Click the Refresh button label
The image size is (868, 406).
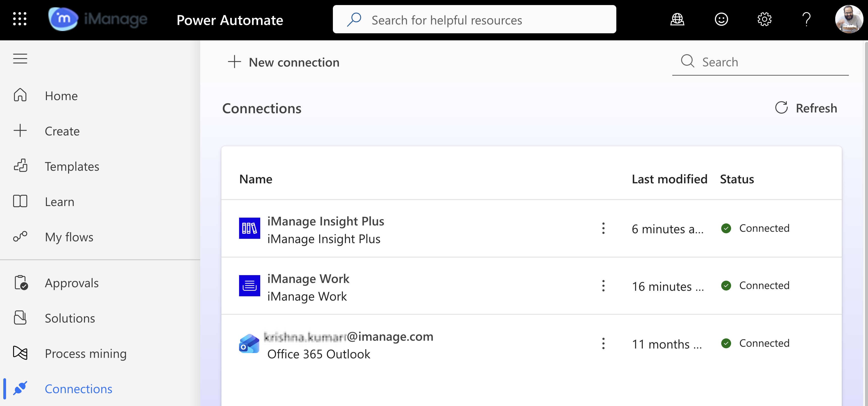pyautogui.click(x=817, y=108)
